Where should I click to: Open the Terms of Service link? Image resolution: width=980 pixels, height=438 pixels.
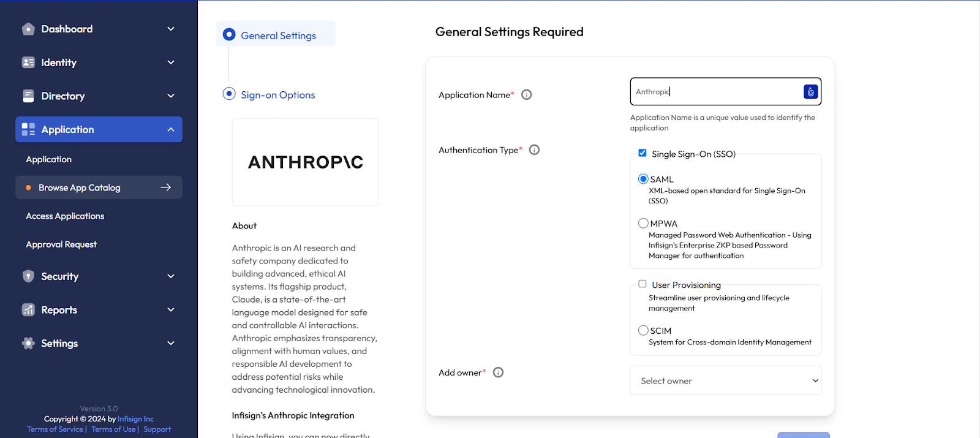click(55, 429)
